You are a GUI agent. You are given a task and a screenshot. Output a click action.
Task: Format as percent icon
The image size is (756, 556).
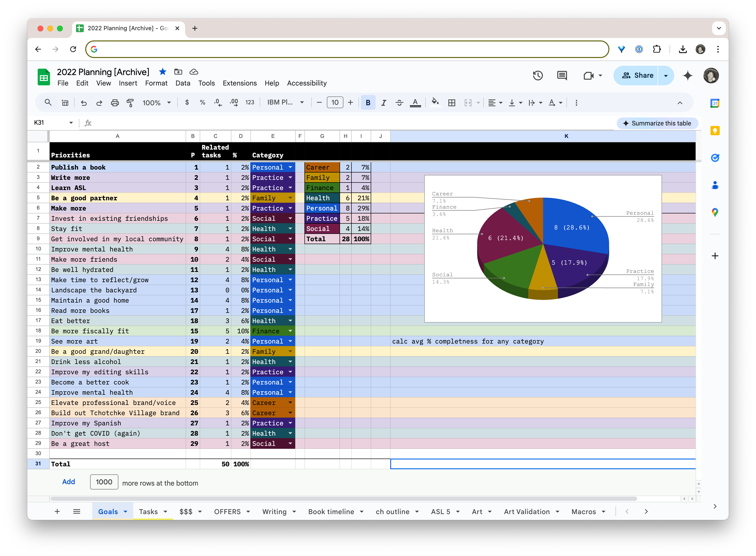pyautogui.click(x=203, y=103)
